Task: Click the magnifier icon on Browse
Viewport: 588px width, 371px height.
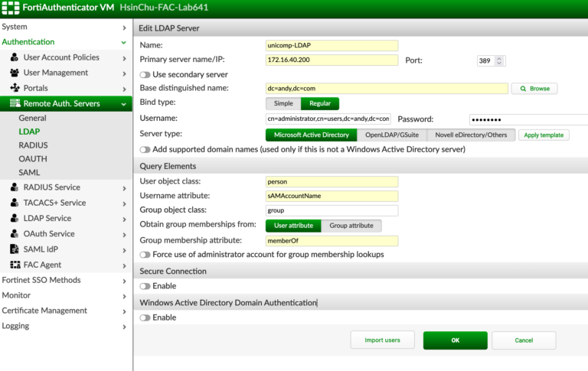Action: (x=523, y=89)
